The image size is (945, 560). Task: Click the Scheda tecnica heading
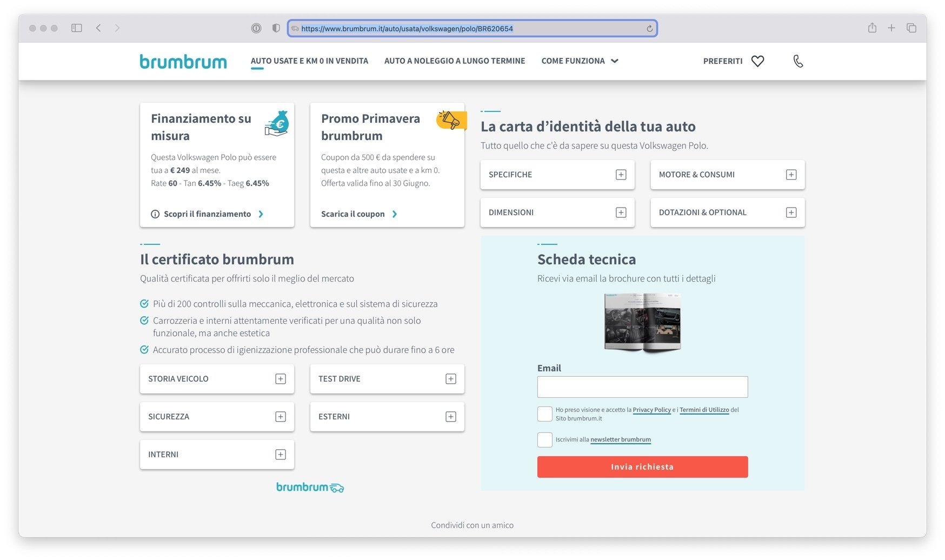coord(587,259)
